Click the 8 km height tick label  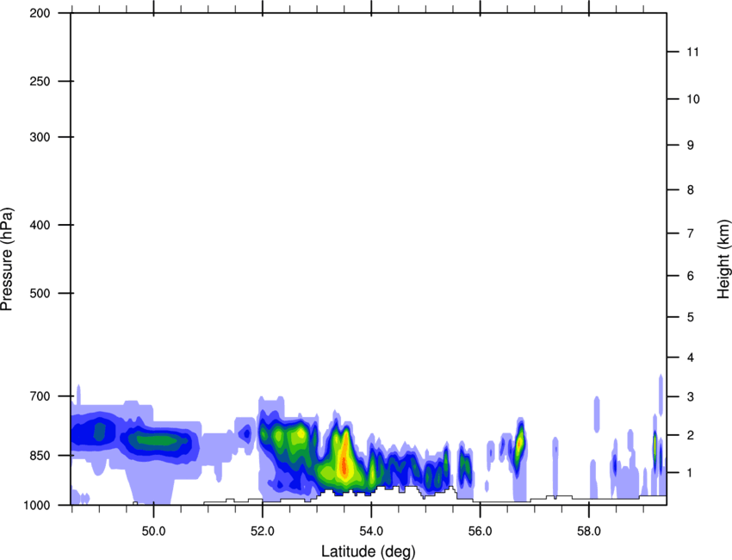[x=691, y=190]
